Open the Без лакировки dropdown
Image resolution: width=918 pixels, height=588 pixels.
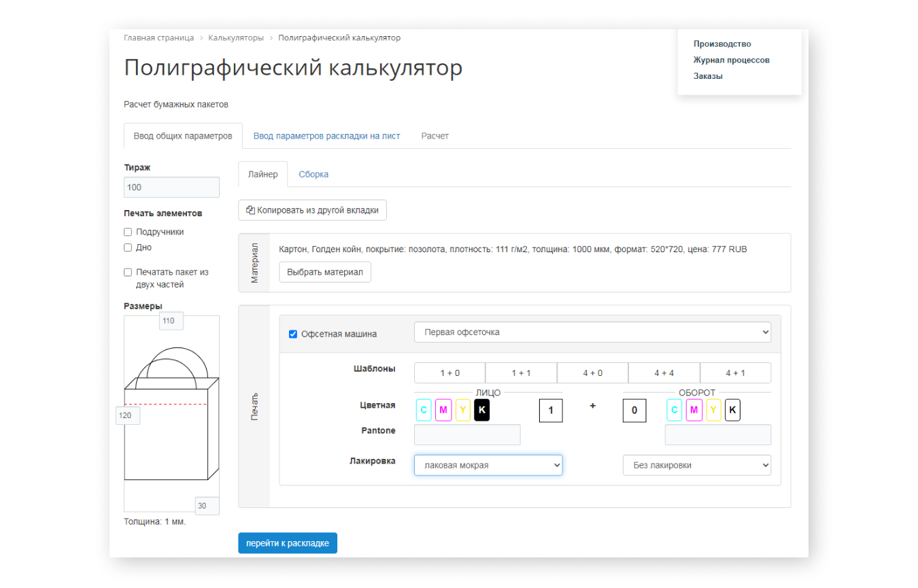click(697, 465)
